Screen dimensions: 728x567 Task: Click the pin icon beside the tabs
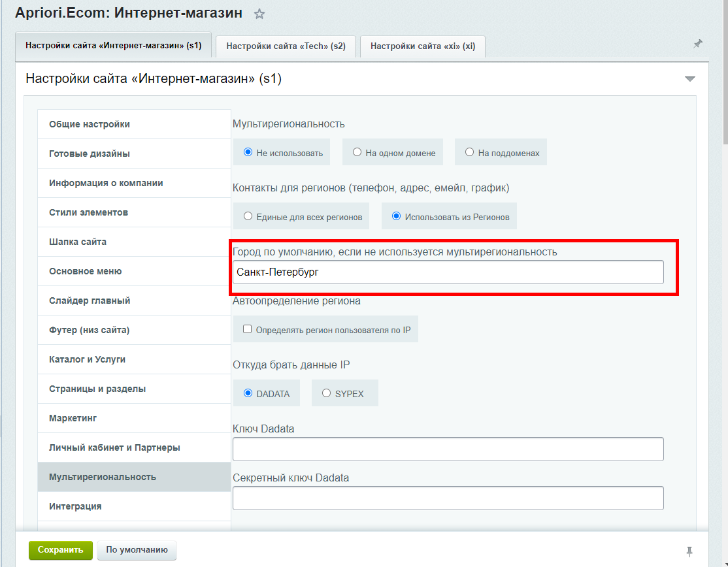click(x=698, y=44)
